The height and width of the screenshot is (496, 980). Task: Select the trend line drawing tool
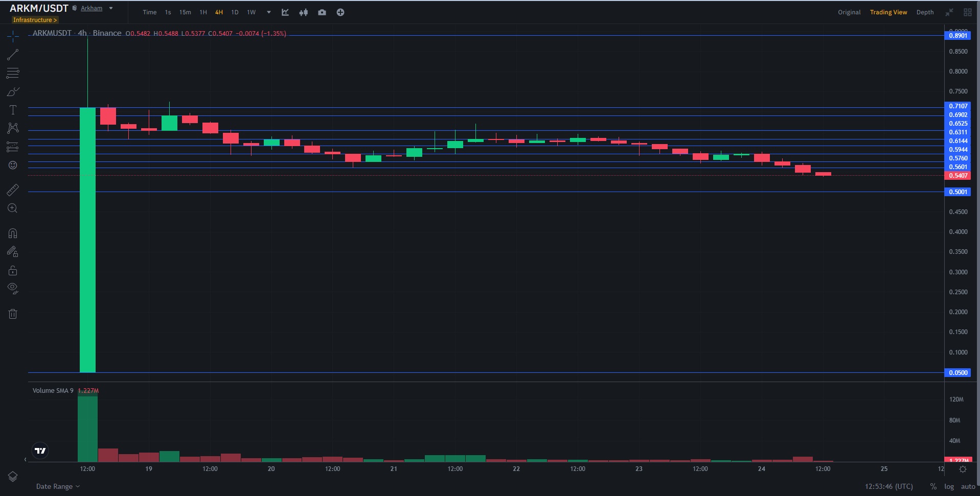(x=13, y=55)
